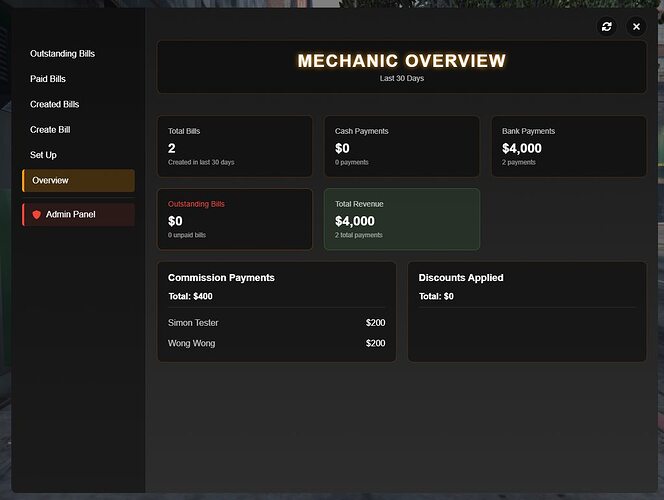This screenshot has height=500, width=664.
Task: Open the Admin Panel button
Action: pos(78,215)
